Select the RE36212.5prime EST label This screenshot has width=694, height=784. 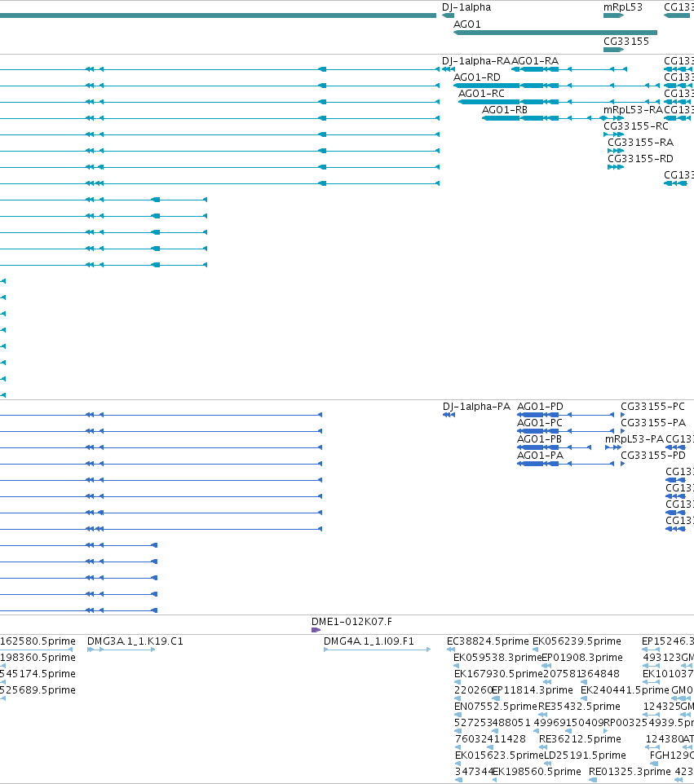pyautogui.click(x=580, y=738)
